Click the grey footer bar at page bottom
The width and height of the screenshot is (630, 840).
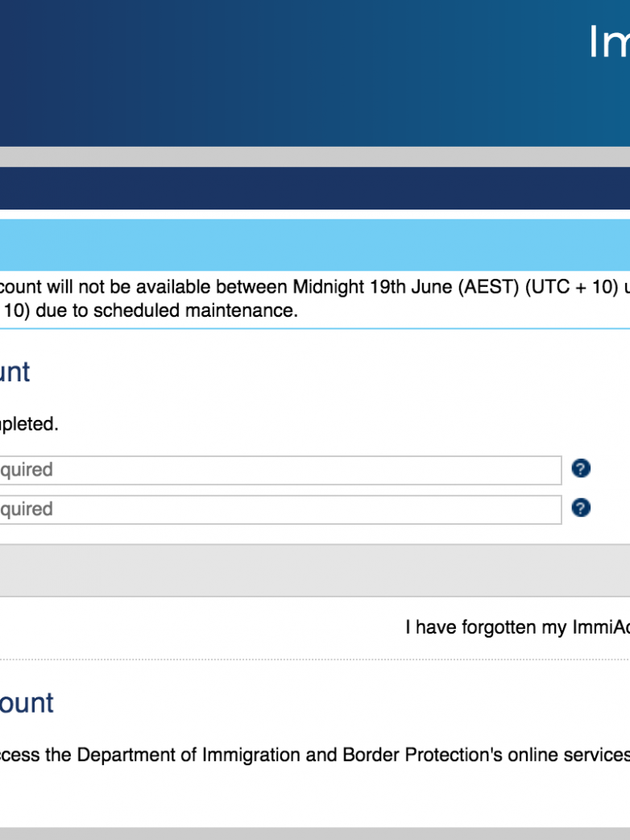[x=315, y=833]
